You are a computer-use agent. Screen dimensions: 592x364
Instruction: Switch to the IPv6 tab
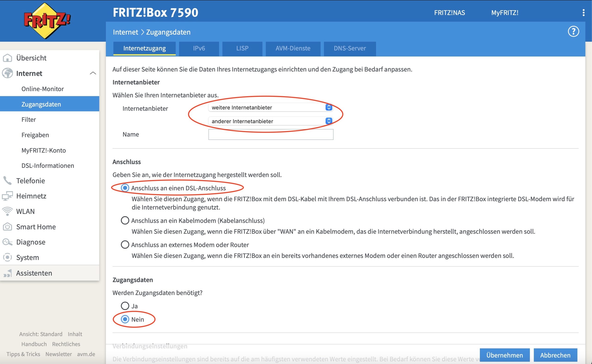click(x=199, y=48)
